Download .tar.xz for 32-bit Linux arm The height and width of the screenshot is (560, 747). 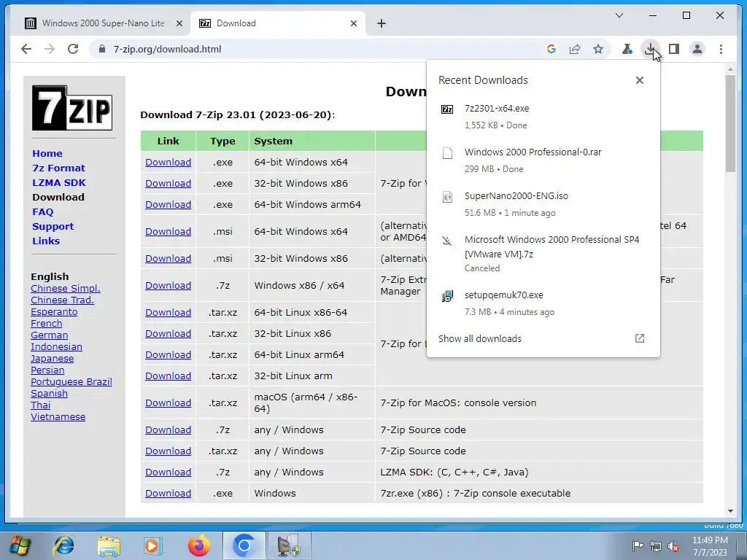(x=169, y=376)
